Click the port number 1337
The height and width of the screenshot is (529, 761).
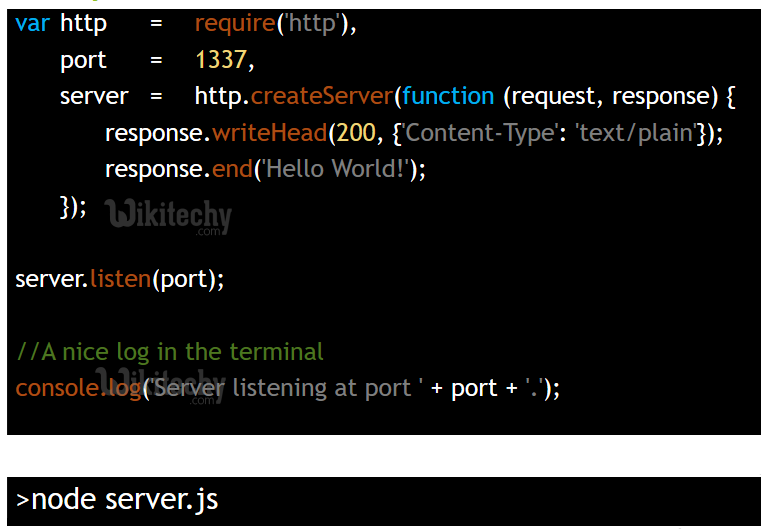(221, 60)
